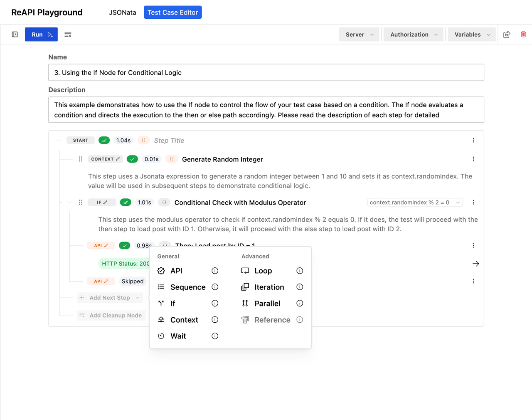532x420 pixels.
Task: Open Generate Random Integer three-dot menu
Action: [x=473, y=159]
